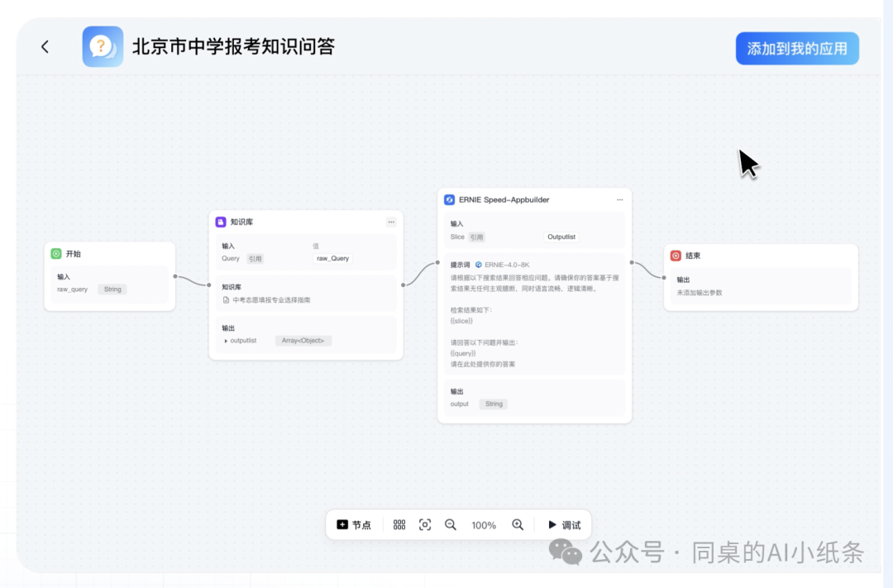
Task: Click the zoom-in magnifier icon
Action: [517, 525]
